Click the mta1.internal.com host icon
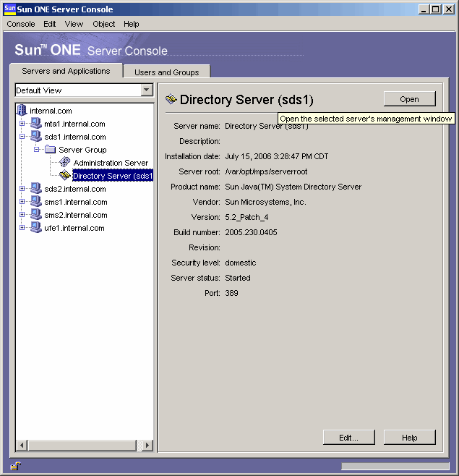The width and height of the screenshot is (459, 476). pyautogui.click(x=36, y=124)
